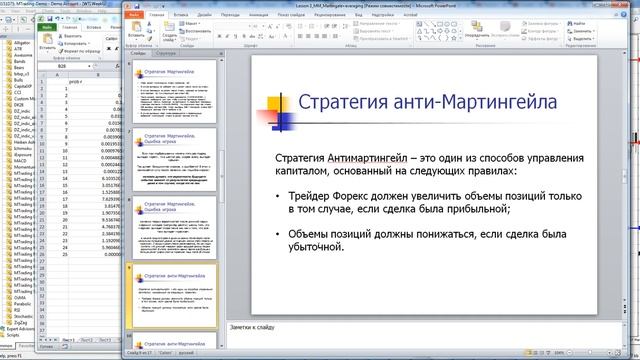This screenshot has width=640, height=360.
Task: Close the slides thumbnail pane
Action: (x=221, y=53)
